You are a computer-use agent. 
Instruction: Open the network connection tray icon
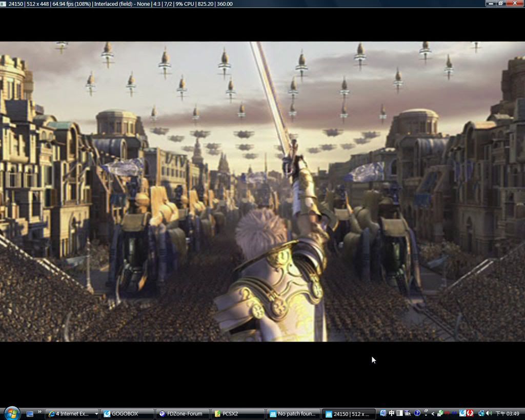[481, 413]
